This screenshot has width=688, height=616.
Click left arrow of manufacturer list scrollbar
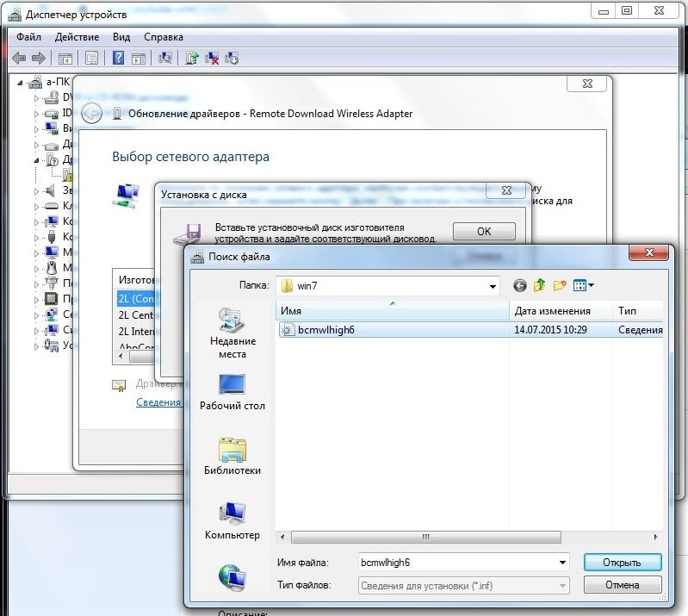tap(121, 357)
